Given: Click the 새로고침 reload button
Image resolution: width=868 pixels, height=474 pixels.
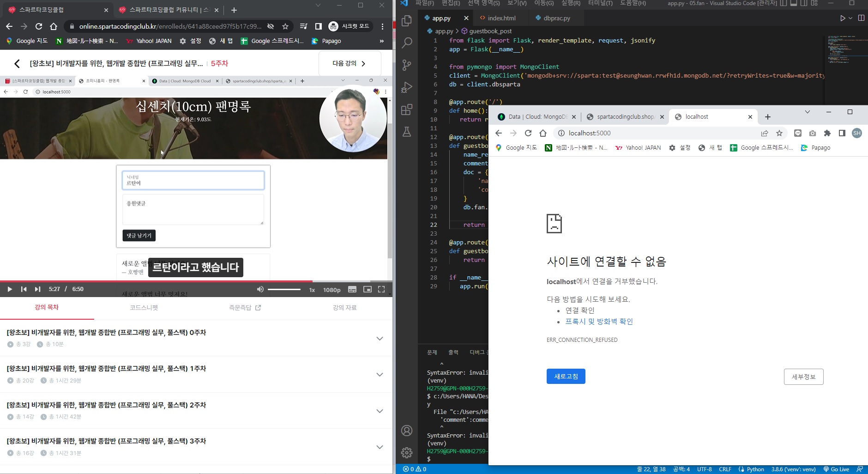Looking at the screenshot, I should click(x=566, y=377).
